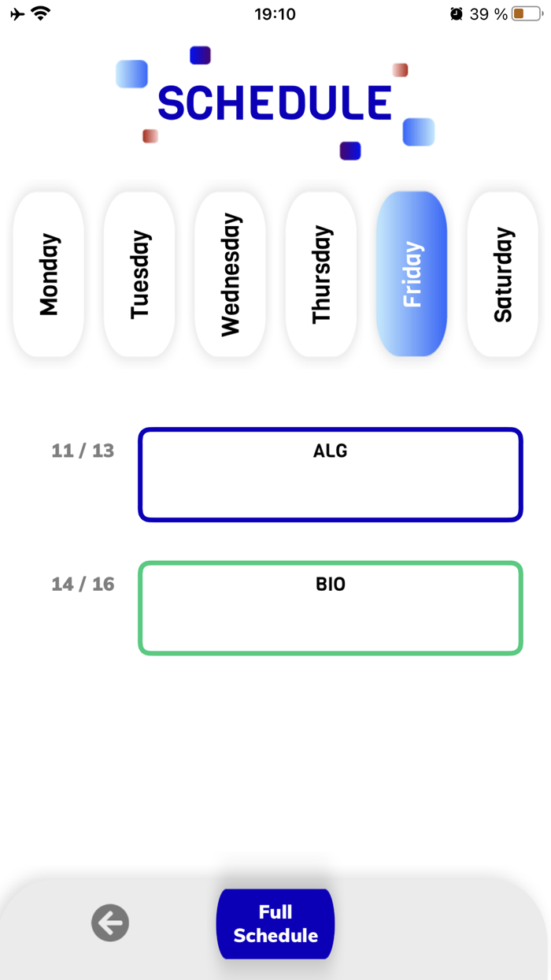The width and height of the screenshot is (551, 980).
Task: Click the dark blue square above SCHEDULE
Action: 199,56
